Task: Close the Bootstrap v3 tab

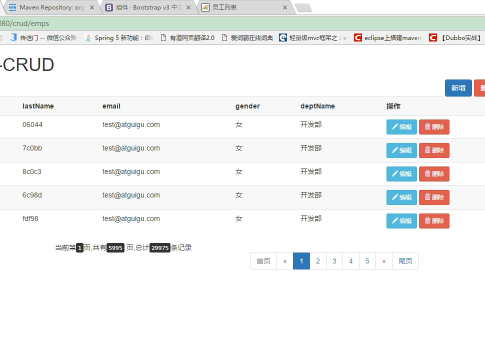Action: 188,8
